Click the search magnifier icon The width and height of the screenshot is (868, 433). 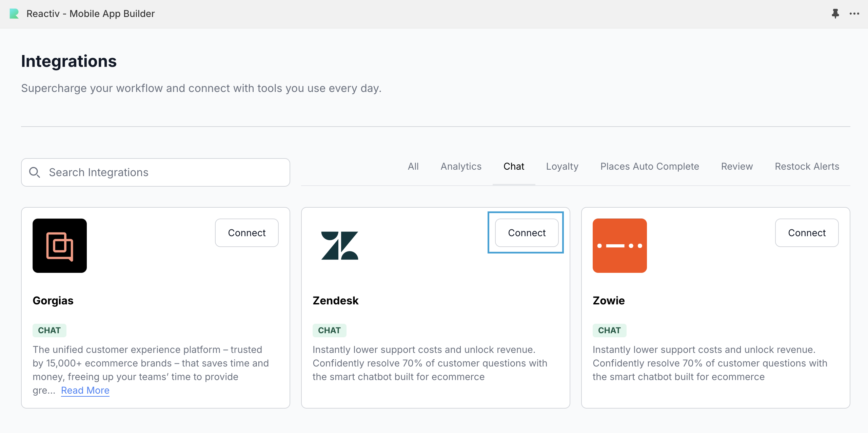[35, 172]
